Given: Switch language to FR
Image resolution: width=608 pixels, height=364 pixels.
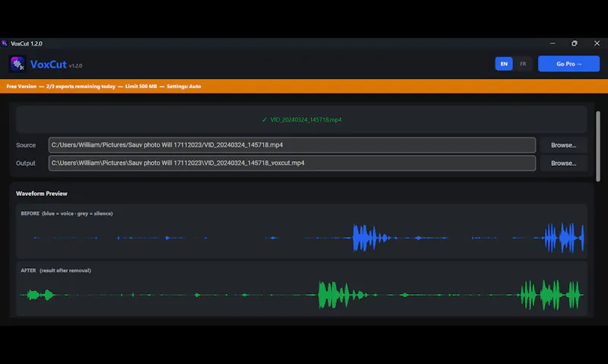Looking at the screenshot, I should click(x=523, y=64).
